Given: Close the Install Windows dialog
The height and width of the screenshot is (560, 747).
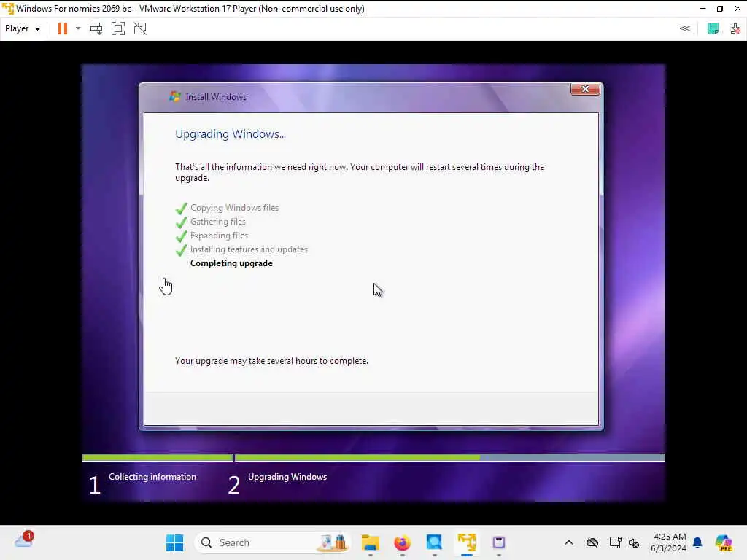Looking at the screenshot, I should pos(585,89).
